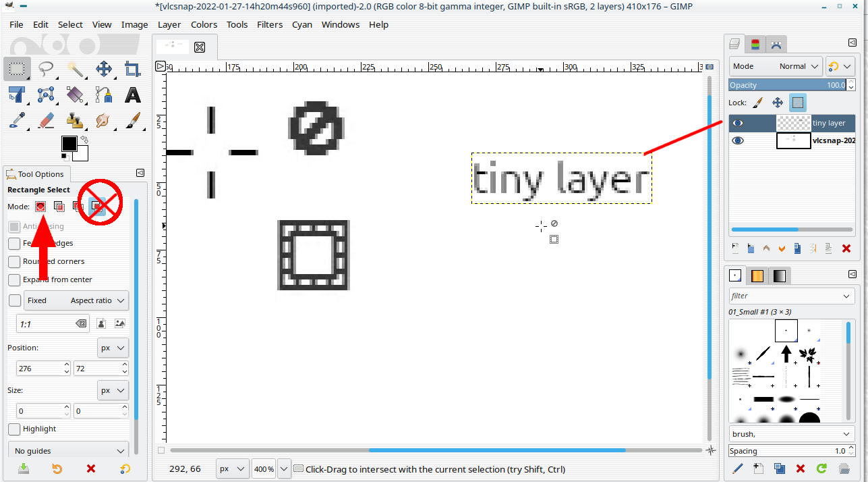The height and width of the screenshot is (482, 868).
Task: Choose Replace current selection mode
Action: [40, 206]
